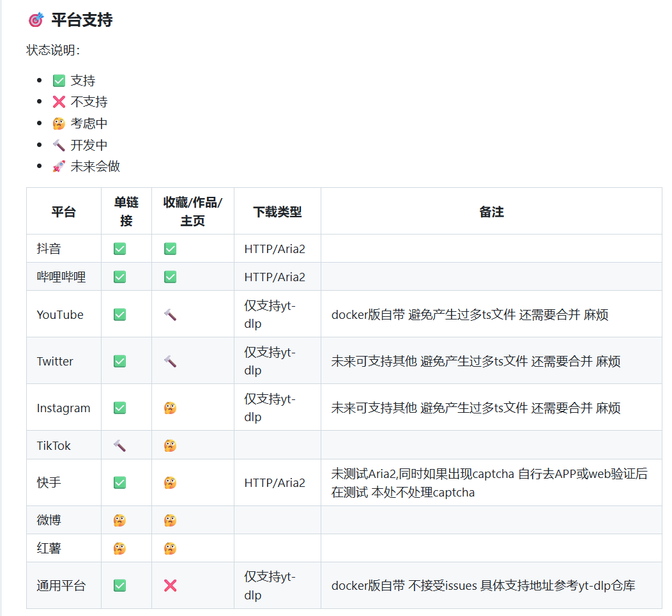Click the hammer icon in Twitter row
Image resolution: width=672 pixels, height=616 pixels.
click(x=170, y=362)
